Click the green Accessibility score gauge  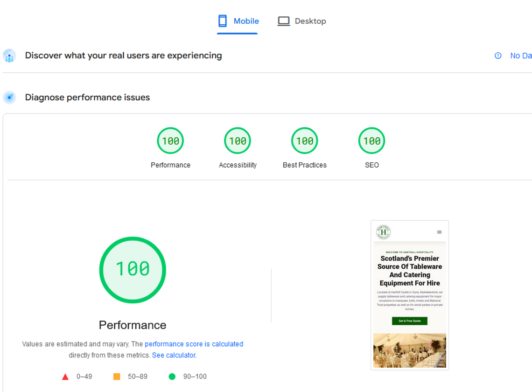pyautogui.click(x=238, y=140)
